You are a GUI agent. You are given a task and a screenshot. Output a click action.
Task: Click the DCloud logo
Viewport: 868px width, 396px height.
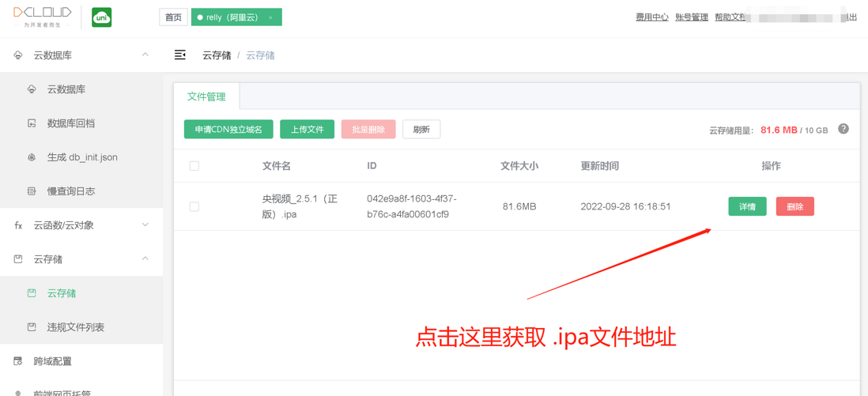tap(43, 17)
